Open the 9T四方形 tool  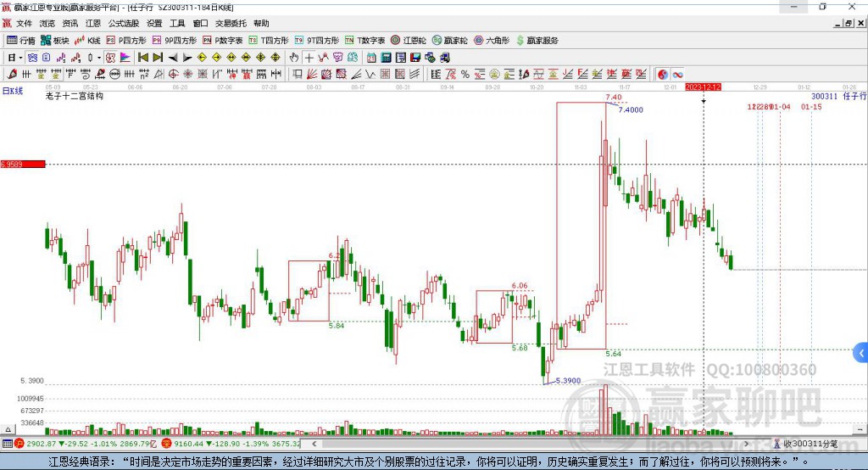(x=317, y=41)
